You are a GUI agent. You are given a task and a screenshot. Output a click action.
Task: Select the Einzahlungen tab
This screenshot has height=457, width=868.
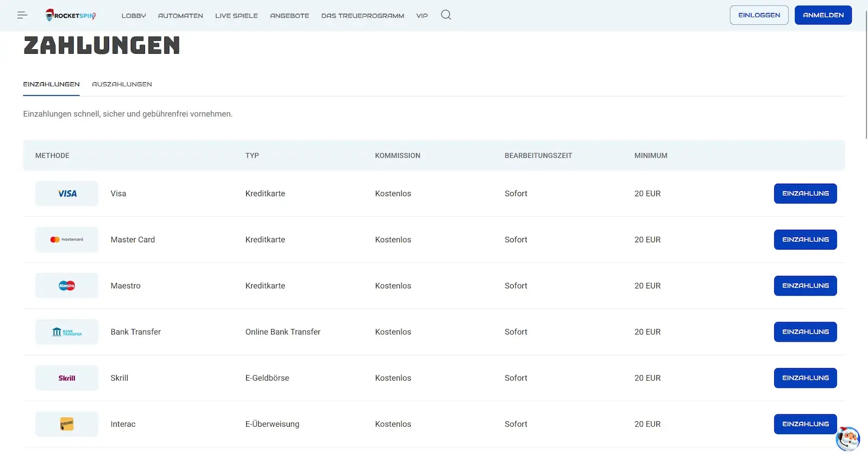click(52, 85)
